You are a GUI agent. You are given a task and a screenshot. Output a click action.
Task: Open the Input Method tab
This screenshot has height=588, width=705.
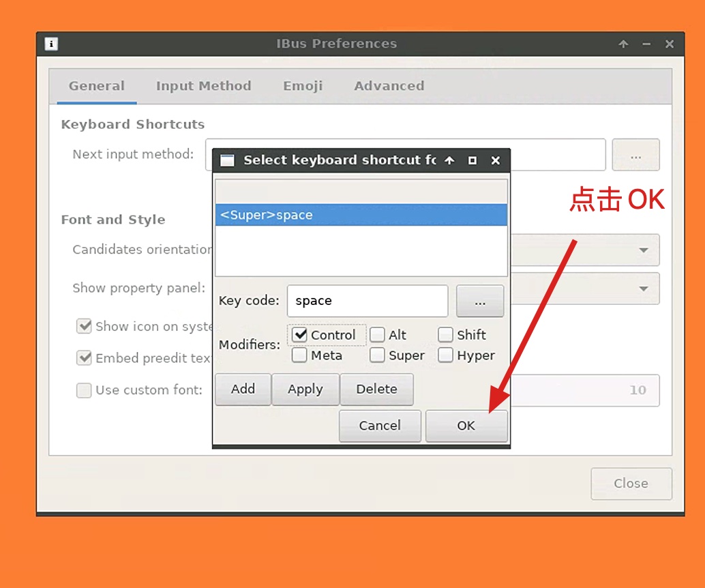204,86
